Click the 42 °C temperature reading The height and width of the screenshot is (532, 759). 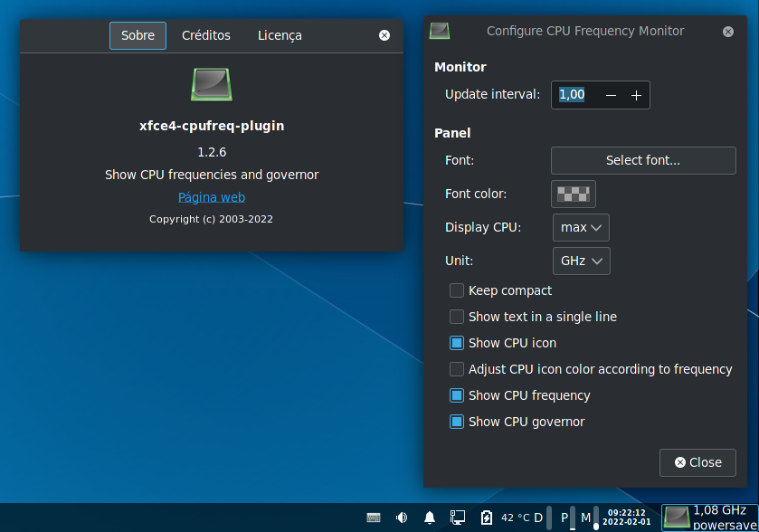pos(516,518)
